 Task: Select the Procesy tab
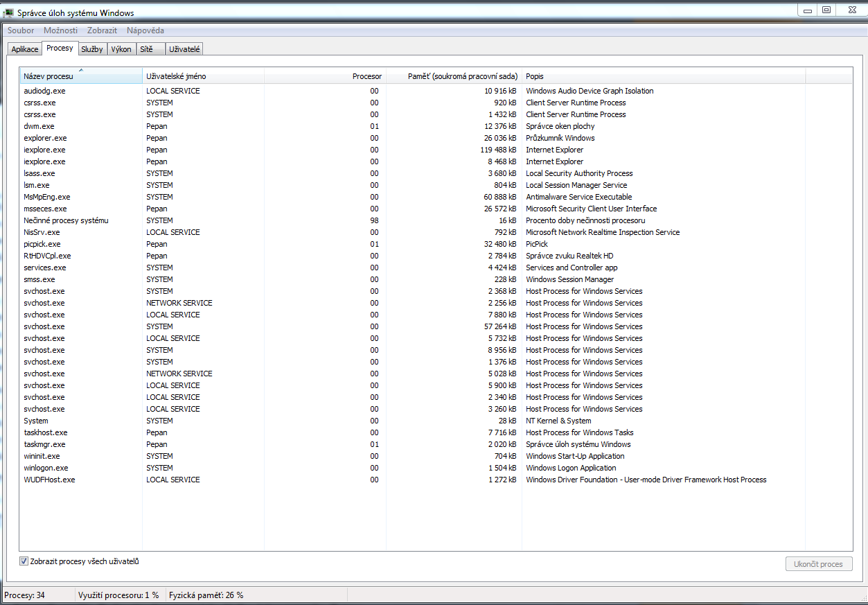[60, 48]
